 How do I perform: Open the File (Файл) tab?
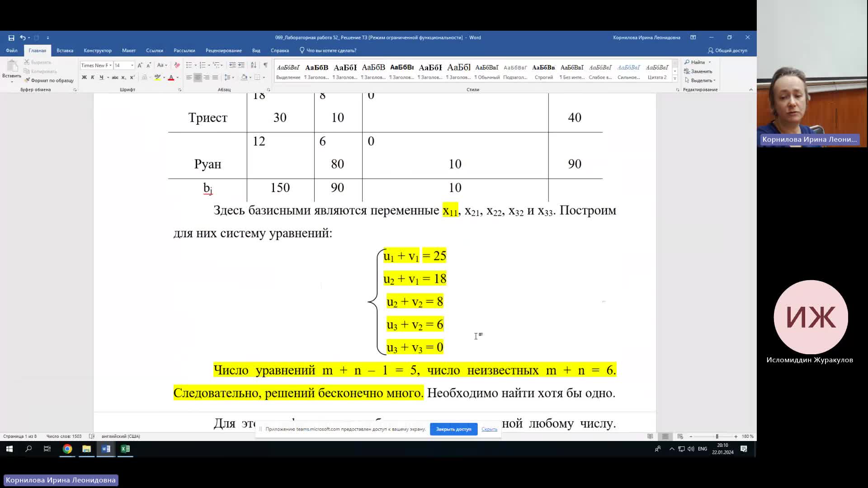(12, 50)
